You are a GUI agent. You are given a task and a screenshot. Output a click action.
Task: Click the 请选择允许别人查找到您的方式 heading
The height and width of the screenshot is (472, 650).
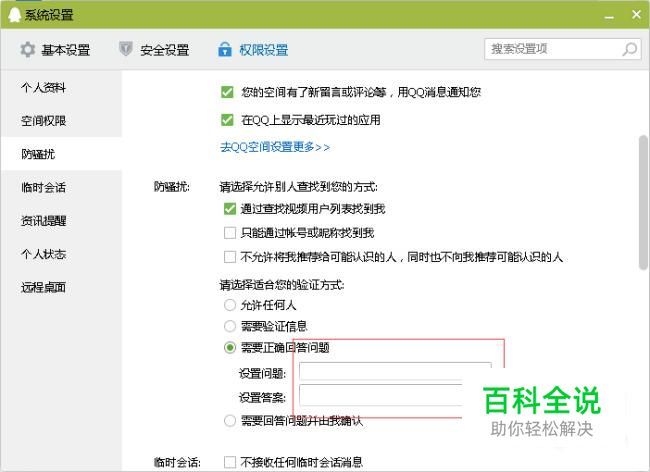(298, 187)
